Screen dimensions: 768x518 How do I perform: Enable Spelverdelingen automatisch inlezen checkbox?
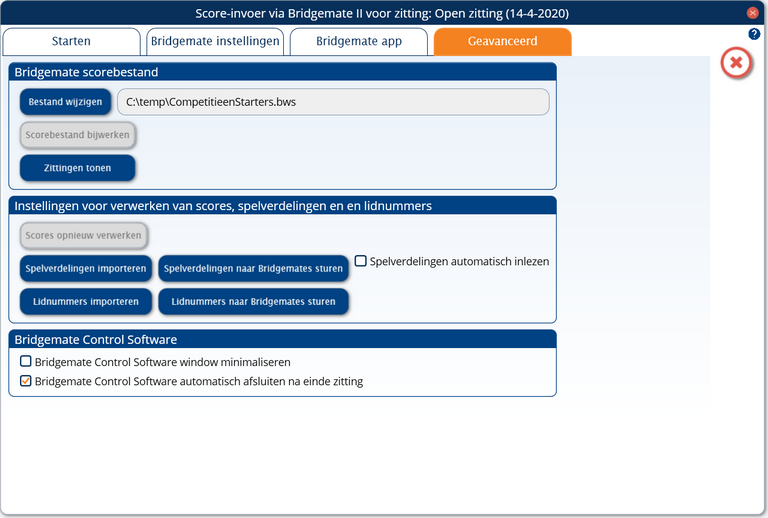click(360, 261)
